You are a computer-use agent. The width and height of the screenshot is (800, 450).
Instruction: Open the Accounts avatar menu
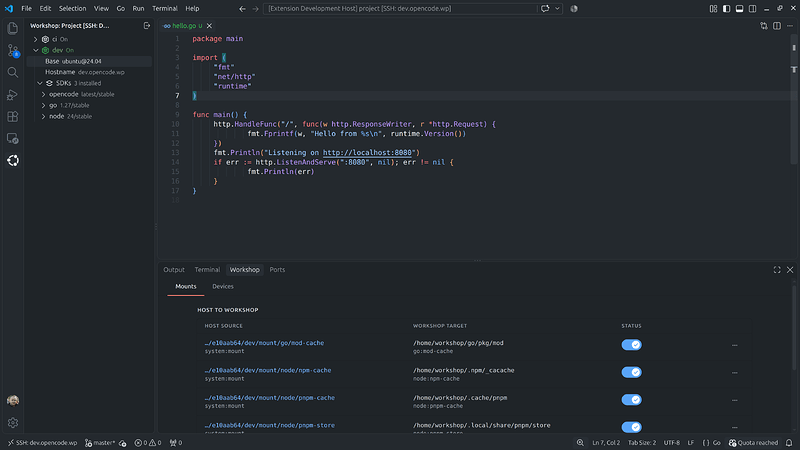click(13, 401)
